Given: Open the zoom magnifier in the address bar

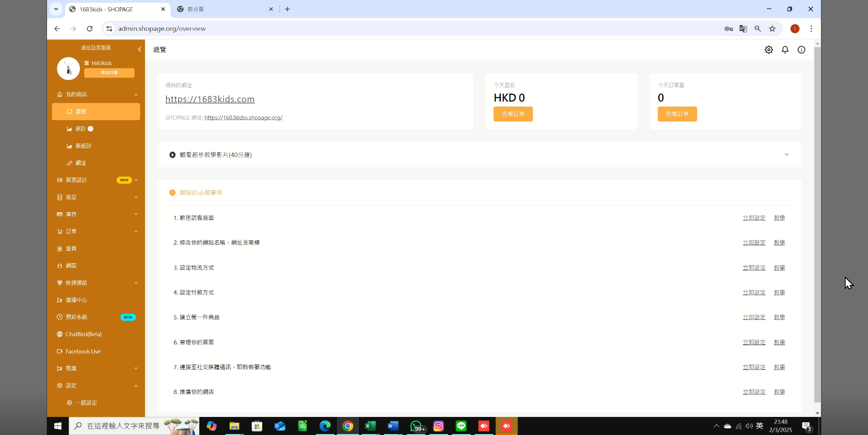Looking at the screenshot, I should [758, 28].
